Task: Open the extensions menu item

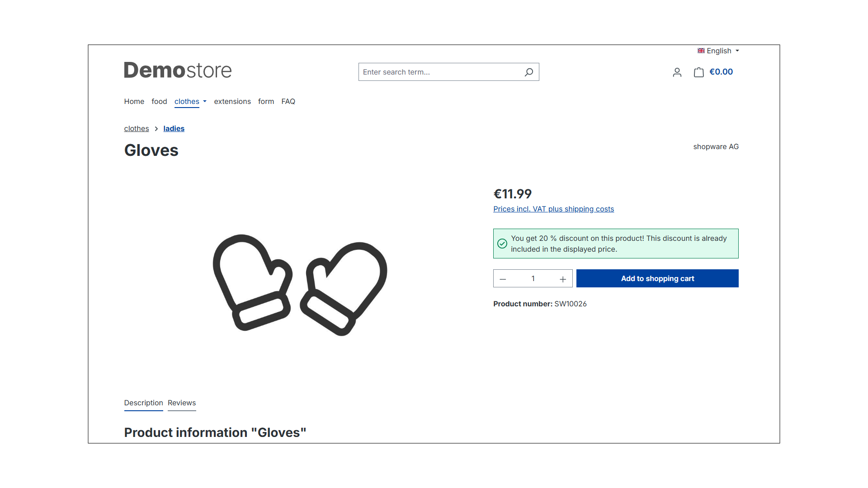Action: 232,101
